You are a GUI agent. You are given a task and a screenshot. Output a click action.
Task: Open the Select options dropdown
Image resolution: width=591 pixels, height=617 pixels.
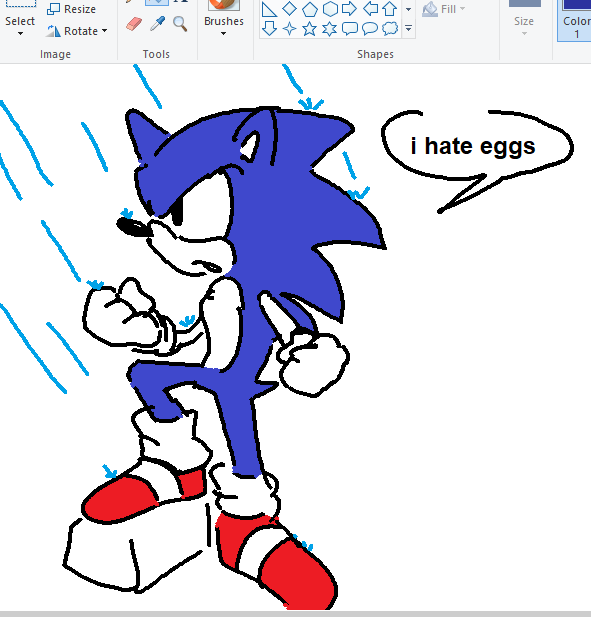20,25
